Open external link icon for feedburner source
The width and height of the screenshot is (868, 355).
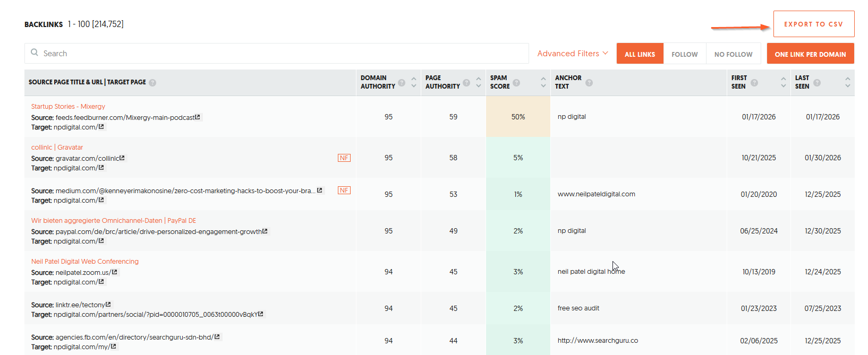pyautogui.click(x=198, y=117)
